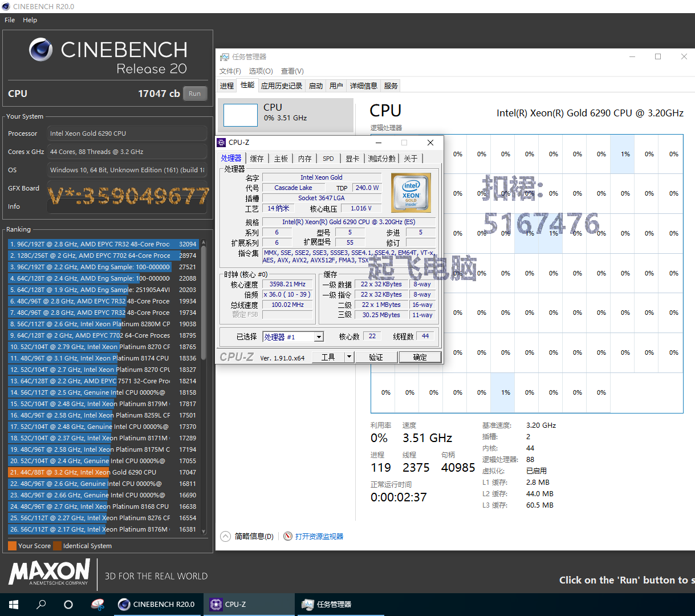Open the Help menu in Cinebench
The width and height of the screenshot is (695, 616).
pos(30,20)
